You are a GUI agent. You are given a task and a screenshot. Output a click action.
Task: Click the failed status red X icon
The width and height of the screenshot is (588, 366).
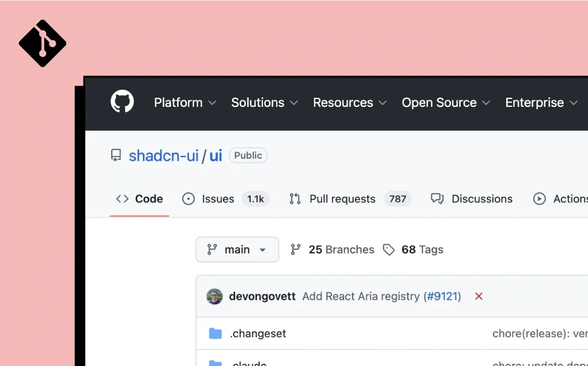coord(478,296)
